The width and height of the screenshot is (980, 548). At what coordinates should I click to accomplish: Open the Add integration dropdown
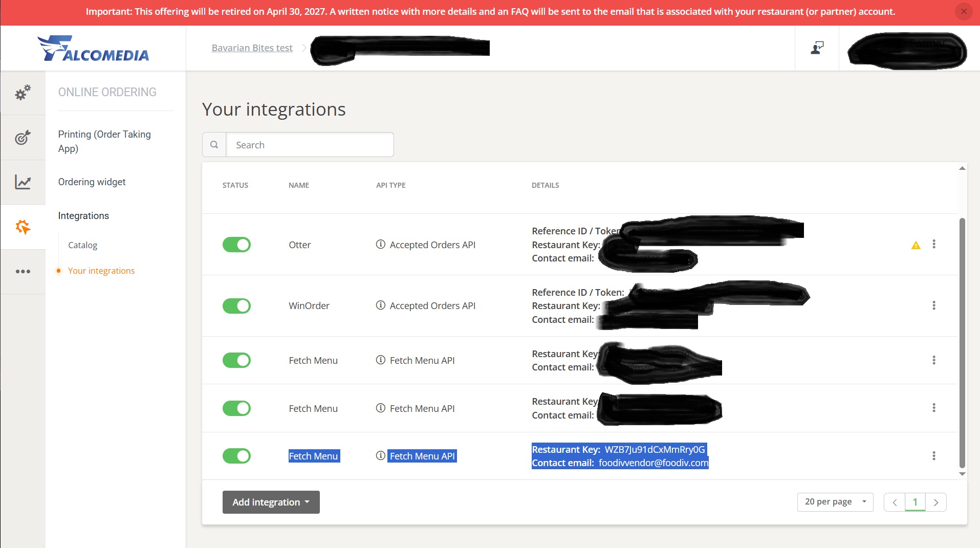[x=271, y=502]
